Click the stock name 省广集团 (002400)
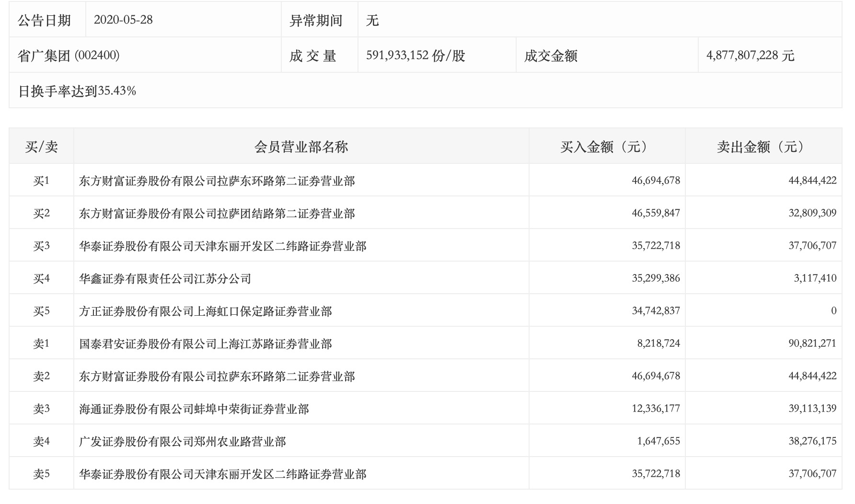 pos(69,56)
